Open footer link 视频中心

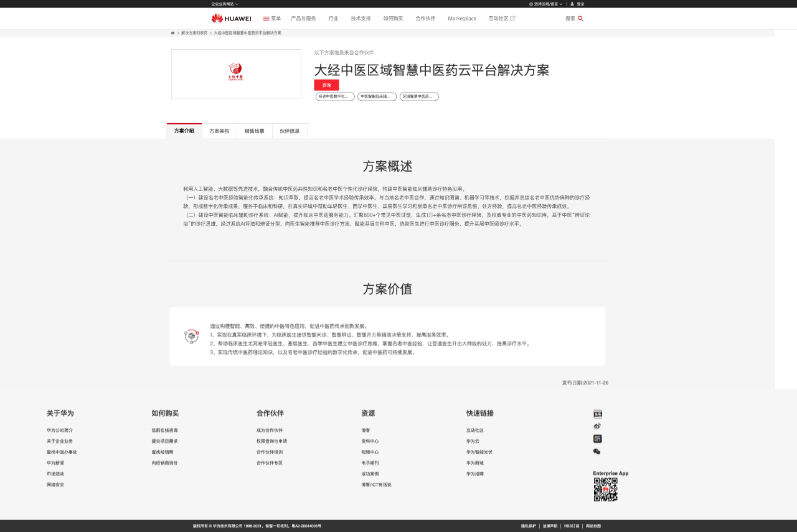[x=370, y=452]
